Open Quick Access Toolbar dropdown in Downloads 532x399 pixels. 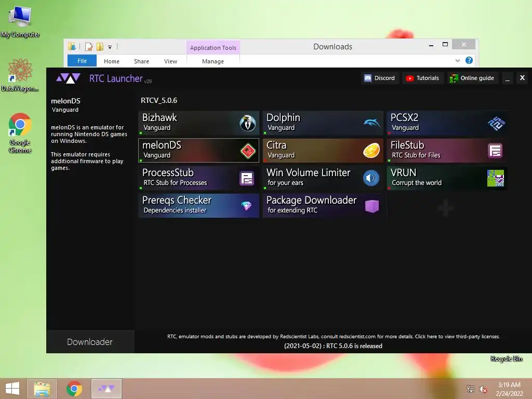[x=110, y=47]
